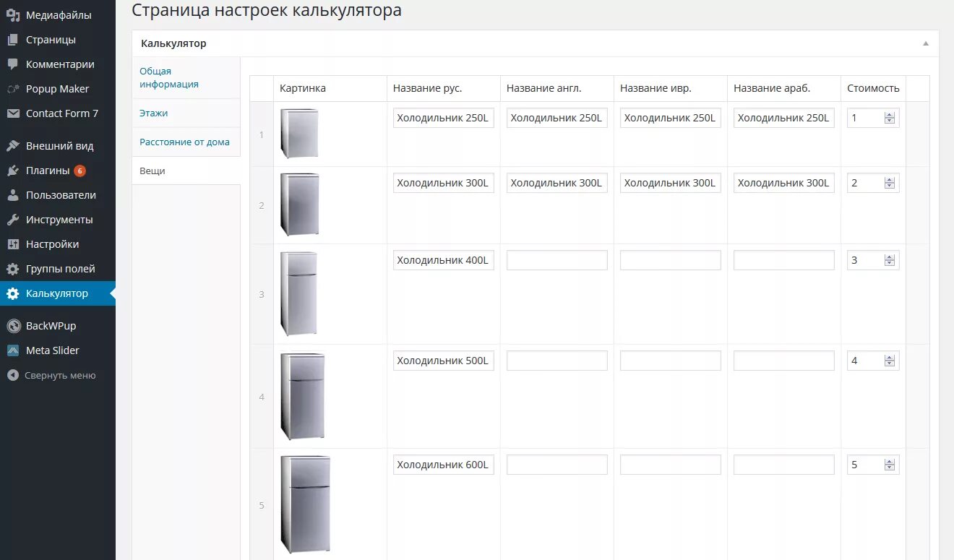Click the Холодильник 250L fridge thumbnail
The height and width of the screenshot is (560, 954).
(x=299, y=133)
